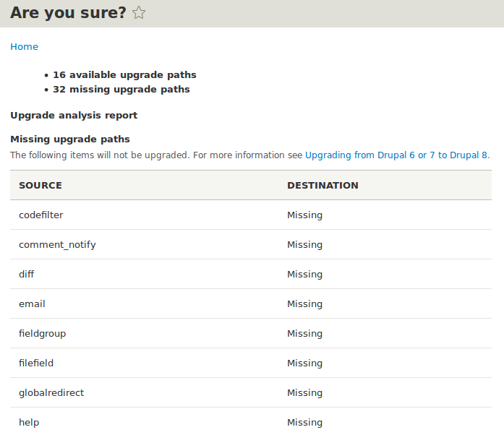This screenshot has height=435, width=504.
Task: Click the star icon next to page title
Action: click(x=139, y=12)
